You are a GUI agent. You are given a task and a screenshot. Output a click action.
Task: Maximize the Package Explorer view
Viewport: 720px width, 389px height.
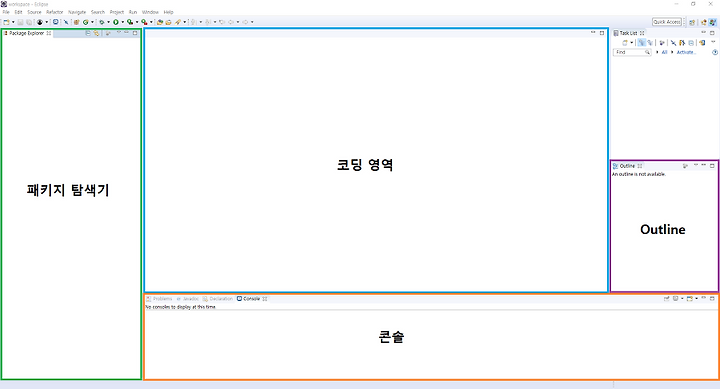tap(135, 33)
